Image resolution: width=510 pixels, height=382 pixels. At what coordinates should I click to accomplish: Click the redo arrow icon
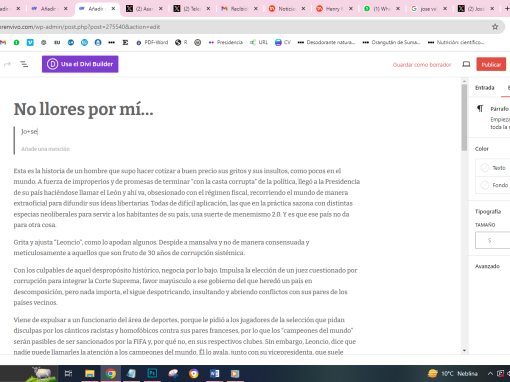point(7,64)
